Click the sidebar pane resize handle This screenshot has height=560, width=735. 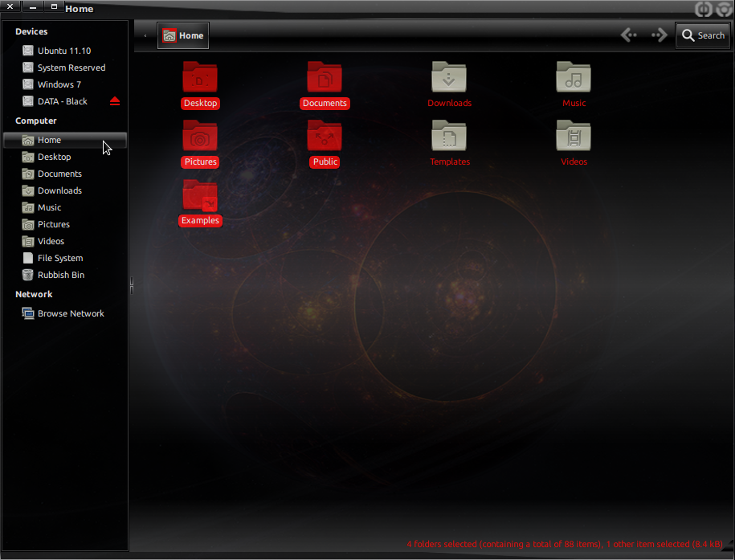tap(131, 285)
